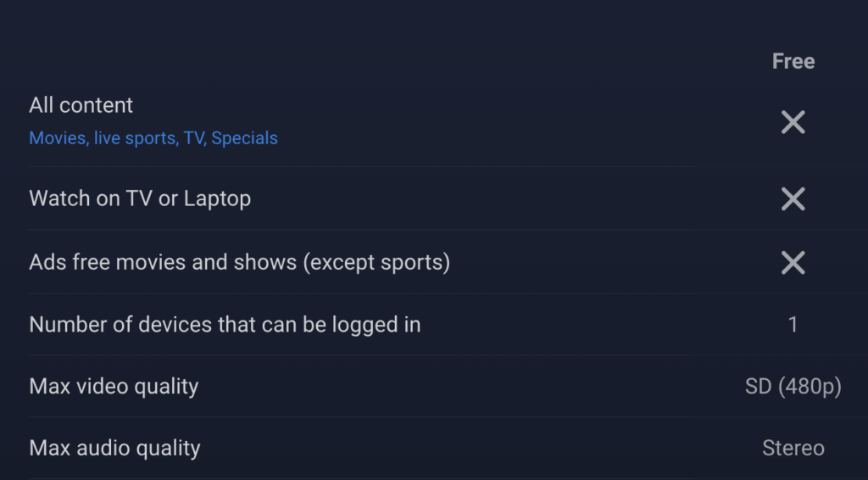868x480 pixels.
Task: Click the X icon for Watch on TV or Laptop
Action: 793,198
